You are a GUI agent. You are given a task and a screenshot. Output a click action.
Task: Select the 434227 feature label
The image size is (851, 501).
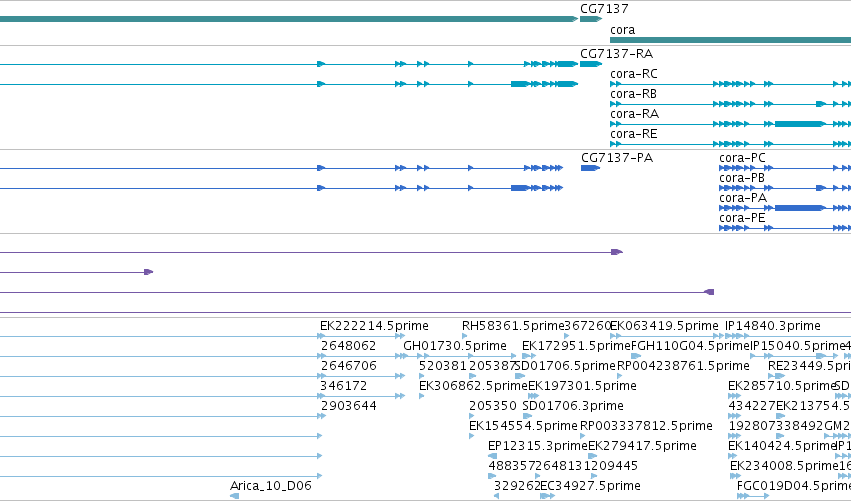coord(752,406)
